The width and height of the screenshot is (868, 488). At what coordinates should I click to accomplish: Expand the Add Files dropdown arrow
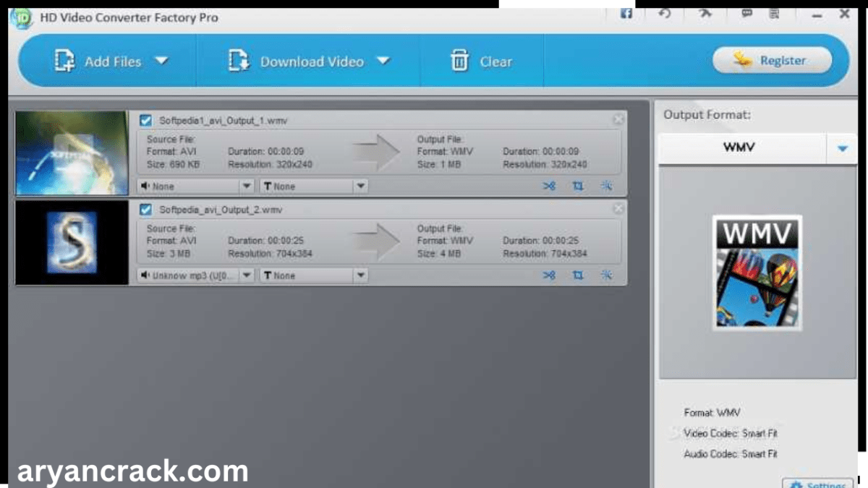(161, 61)
